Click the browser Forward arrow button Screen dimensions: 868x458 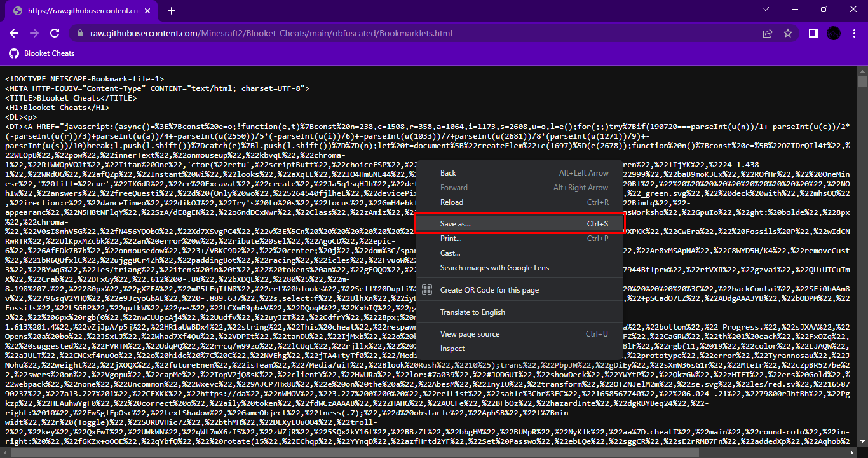[x=34, y=33]
